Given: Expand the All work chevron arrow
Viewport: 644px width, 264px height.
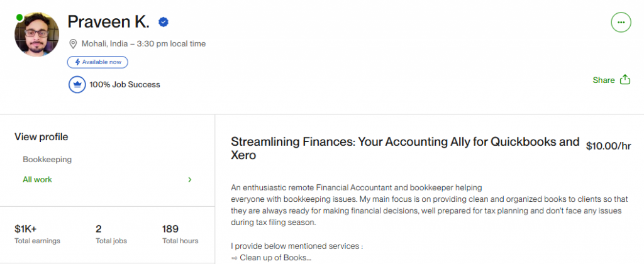Looking at the screenshot, I should pos(190,179).
